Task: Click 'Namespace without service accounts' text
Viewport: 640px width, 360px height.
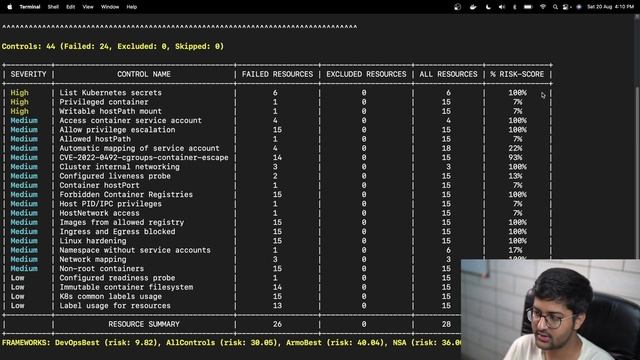Action: [135, 250]
